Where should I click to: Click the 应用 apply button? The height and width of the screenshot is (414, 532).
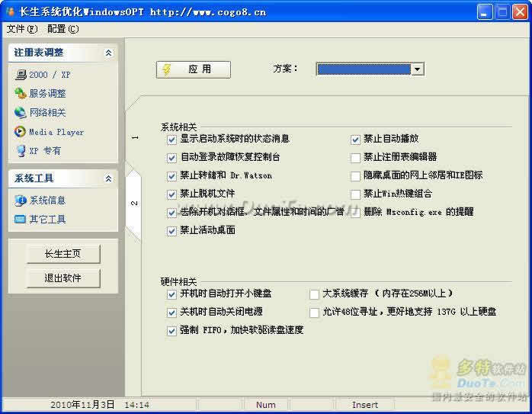coord(194,69)
